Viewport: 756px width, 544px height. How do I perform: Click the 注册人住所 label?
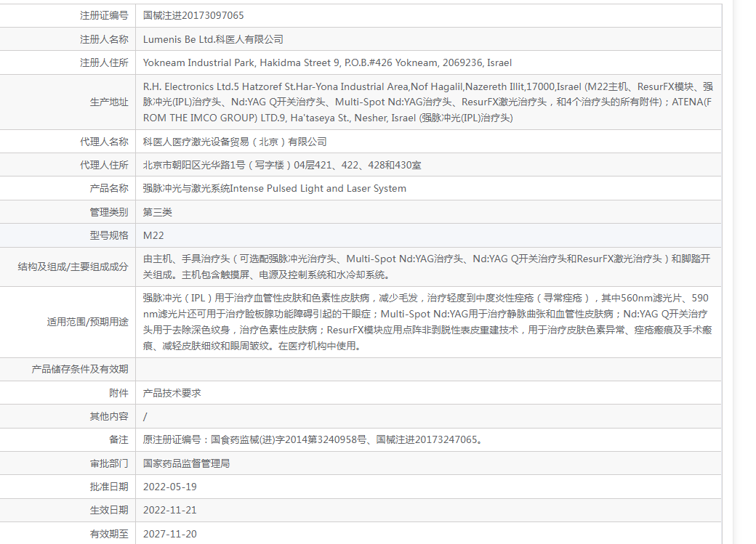pos(104,62)
